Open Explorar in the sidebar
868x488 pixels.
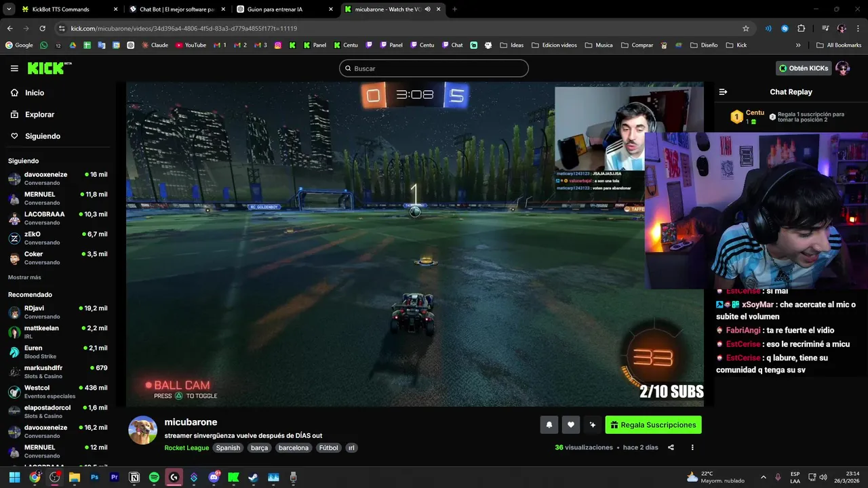click(39, 115)
